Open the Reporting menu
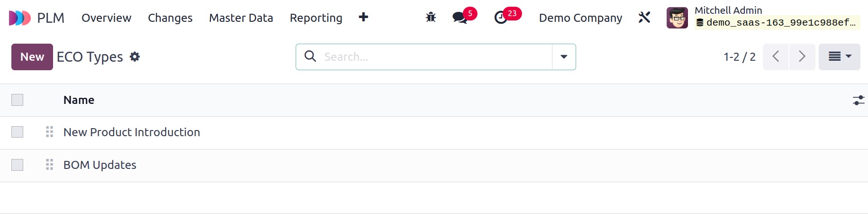This screenshot has height=214, width=868. coord(316,18)
